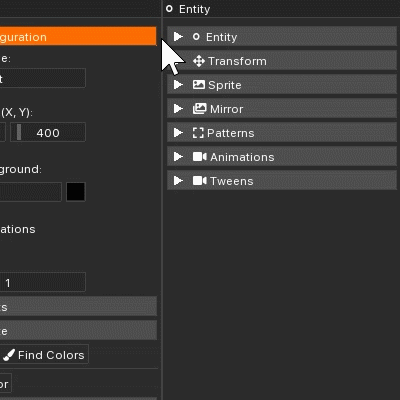Click the brush icon beside Find Colors
This screenshot has width=400, height=400.
click(x=9, y=355)
